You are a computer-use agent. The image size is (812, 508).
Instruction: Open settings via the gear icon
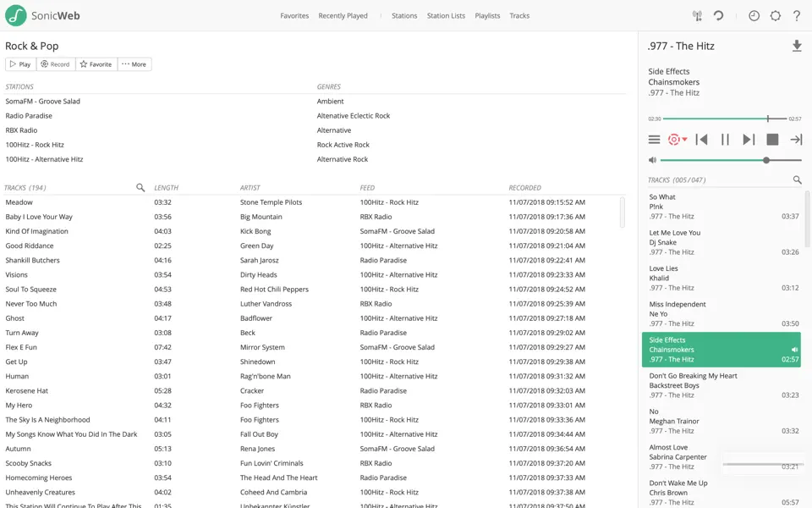tap(776, 16)
